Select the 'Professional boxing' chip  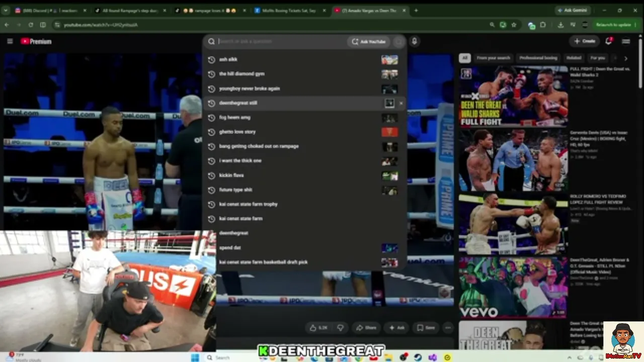coord(538,58)
